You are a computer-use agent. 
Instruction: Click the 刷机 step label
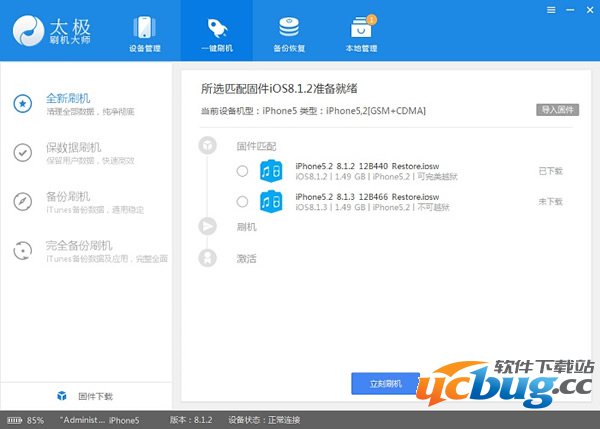(x=246, y=227)
